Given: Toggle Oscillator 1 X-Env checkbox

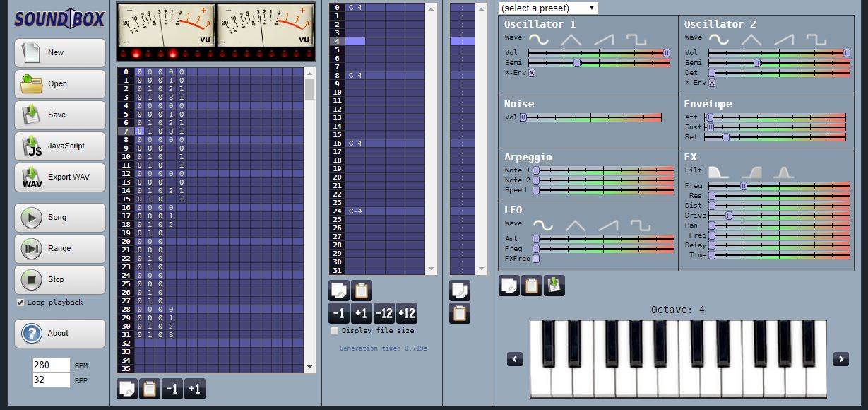Looking at the screenshot, I should coord(532,72).
